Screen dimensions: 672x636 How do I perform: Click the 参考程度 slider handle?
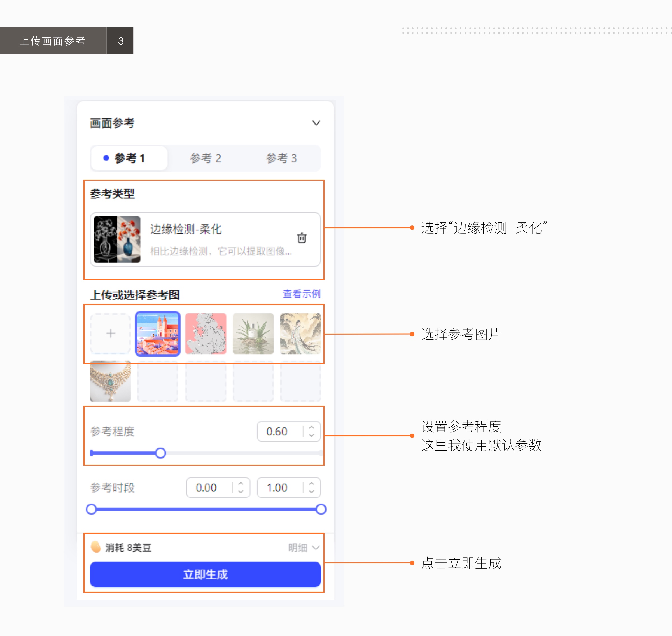(x=161, y=453)
